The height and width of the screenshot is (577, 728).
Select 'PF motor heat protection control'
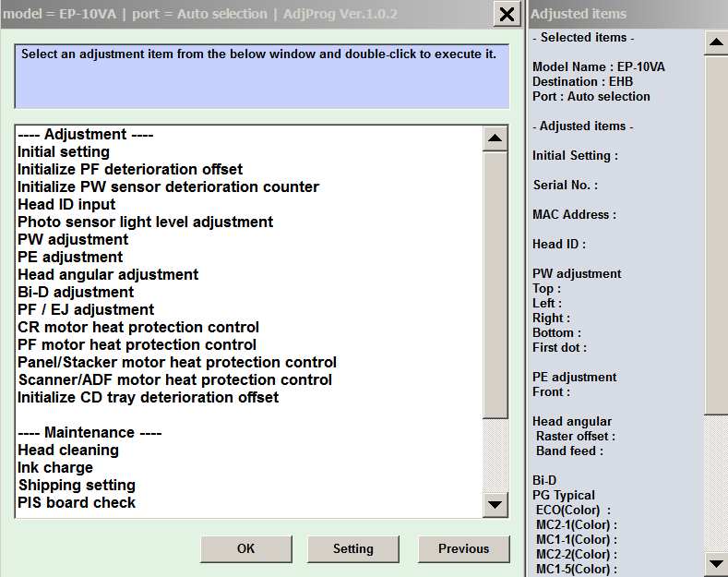tap(137, 344)
